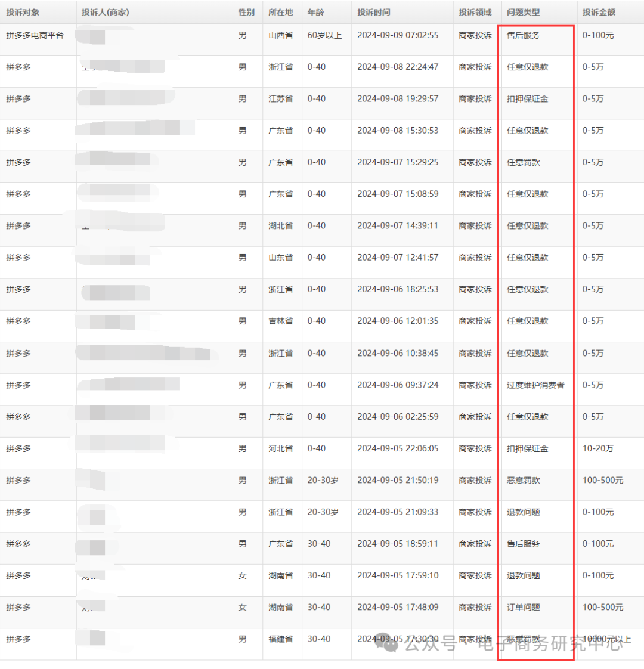Click 任意仅退款 in the 吉林省 row
This screenshot has height=669, width=644.
[x=528, y=321]
